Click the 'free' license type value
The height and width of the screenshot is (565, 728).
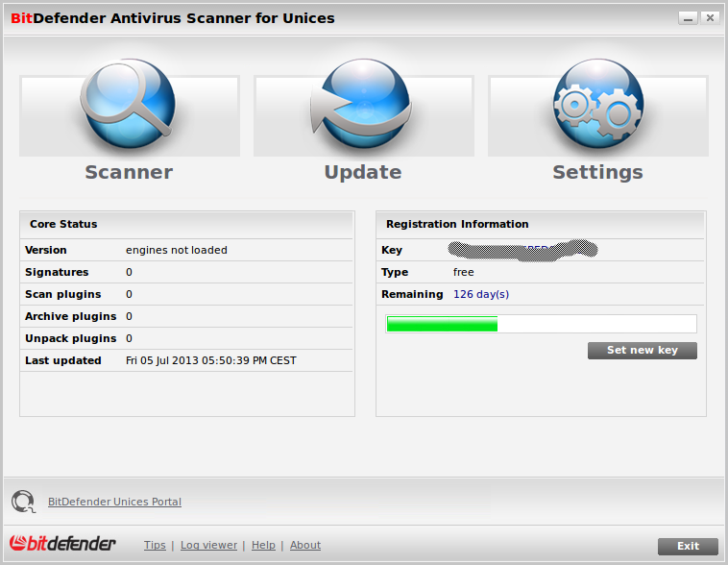[x=463, y=272]
